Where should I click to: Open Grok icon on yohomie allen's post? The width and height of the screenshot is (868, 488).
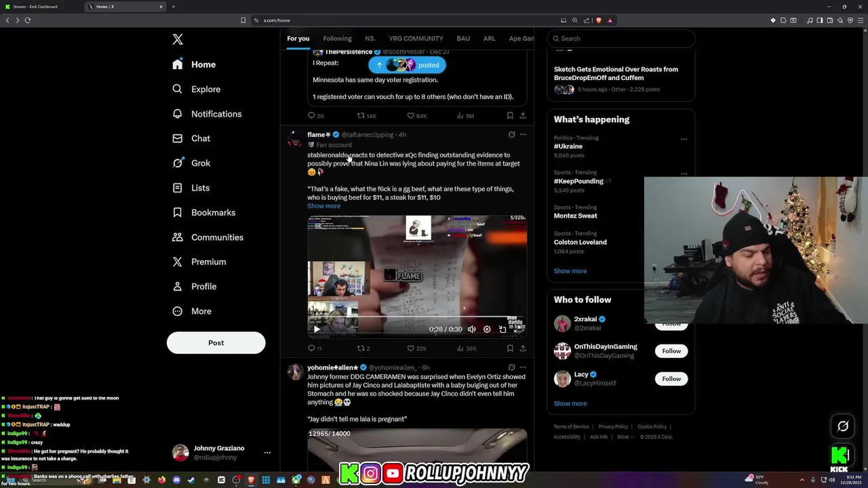(x=511, y=367)
